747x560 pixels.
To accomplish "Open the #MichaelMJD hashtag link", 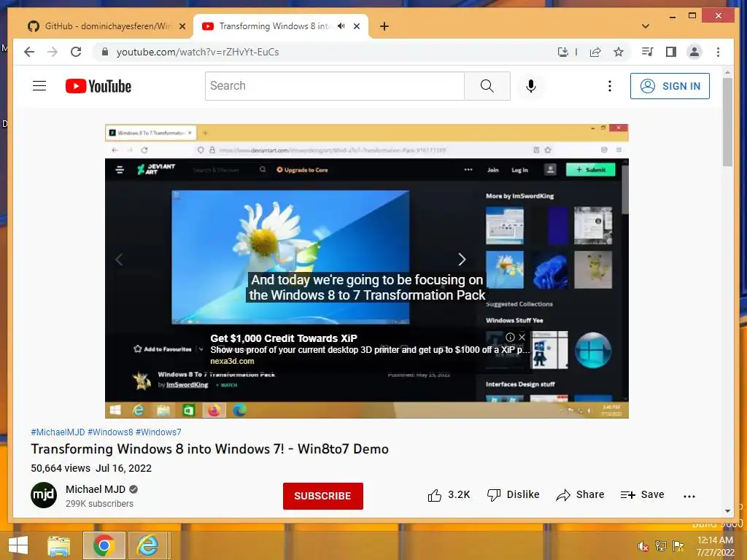I will coord(58,432).
